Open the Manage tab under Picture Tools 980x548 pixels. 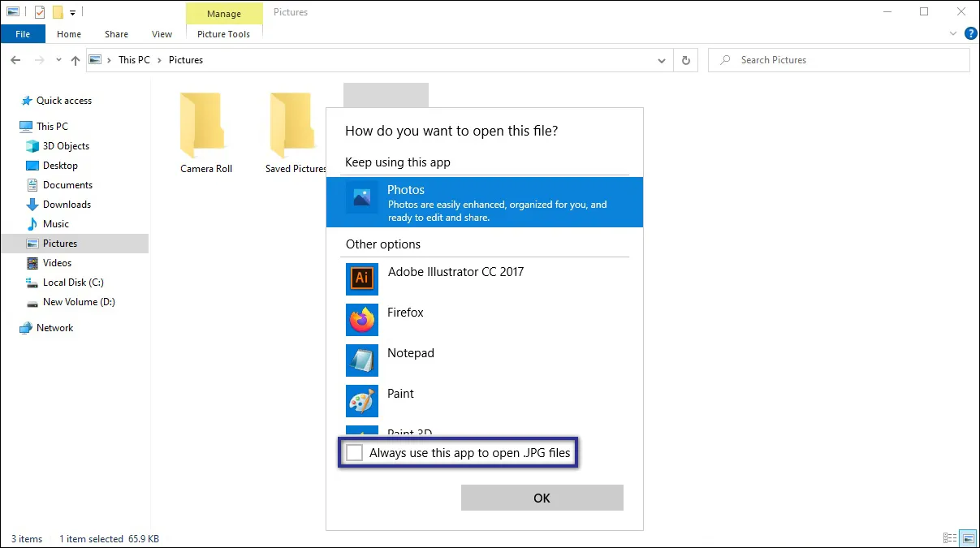click(x=223, y=13)
